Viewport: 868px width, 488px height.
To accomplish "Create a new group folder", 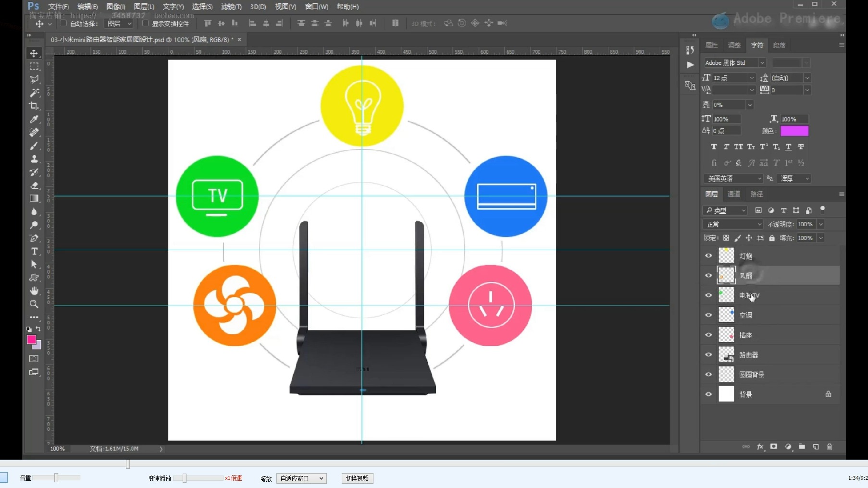I will (x=802, y=447).
